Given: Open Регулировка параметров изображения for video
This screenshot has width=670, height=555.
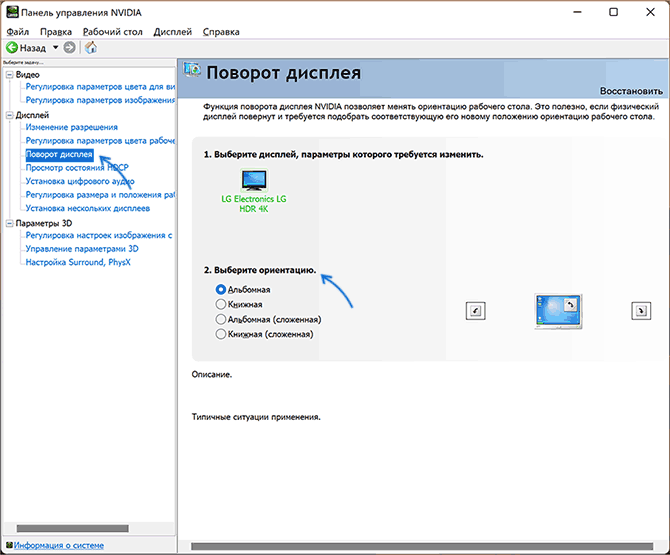Looking at the screenshot, I should (100, 100).
